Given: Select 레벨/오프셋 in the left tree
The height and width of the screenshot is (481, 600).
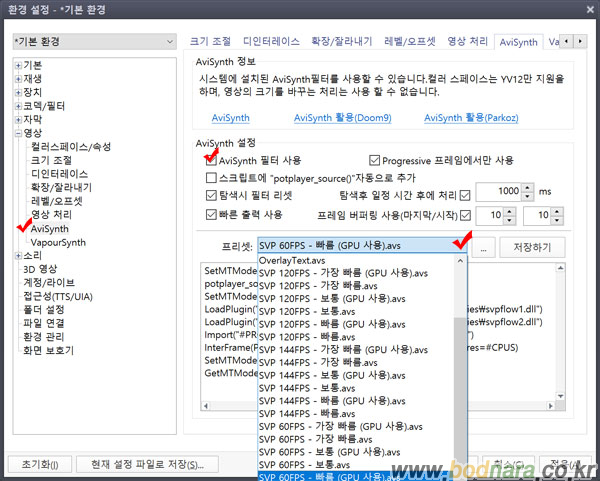Looking at the screenshot, I should pos(57,201).
